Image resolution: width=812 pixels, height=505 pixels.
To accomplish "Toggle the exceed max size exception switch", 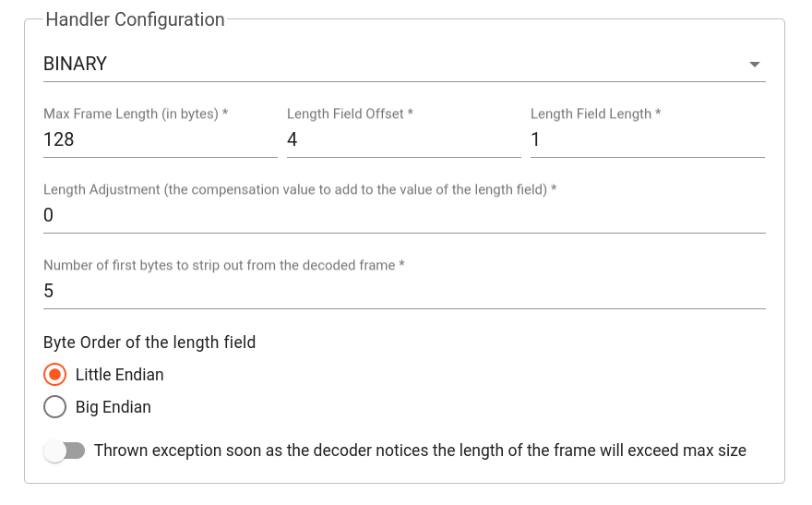I will pyautogui.click(x=65, y=451).
